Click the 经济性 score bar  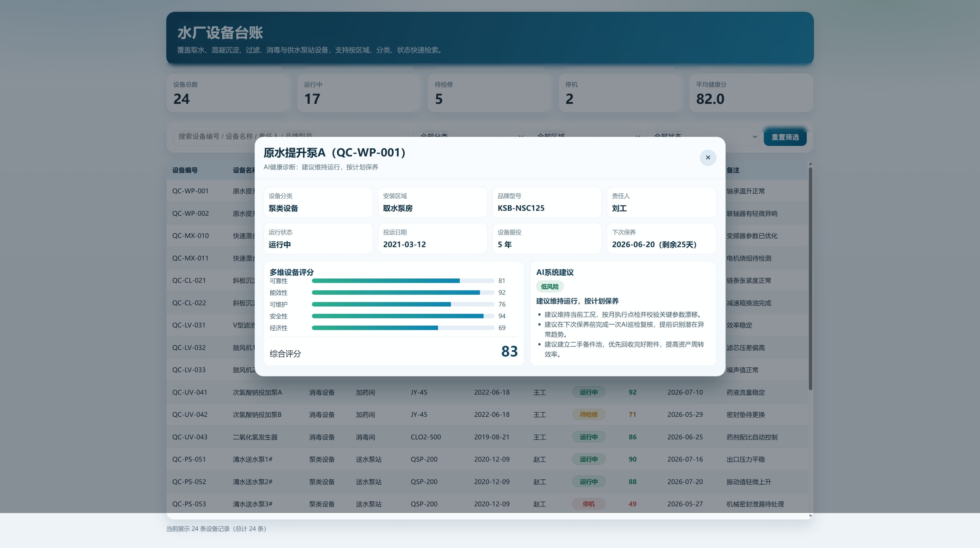coord(403,328)
